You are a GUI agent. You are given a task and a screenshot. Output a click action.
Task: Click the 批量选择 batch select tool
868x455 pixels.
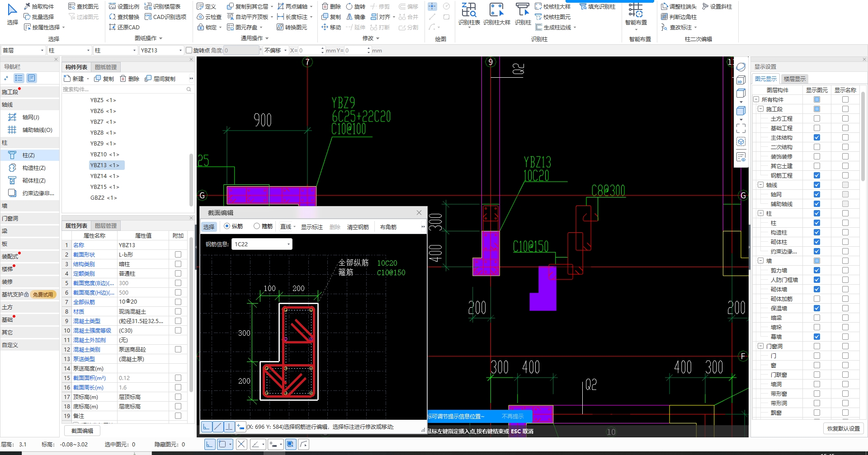(39, 17)
